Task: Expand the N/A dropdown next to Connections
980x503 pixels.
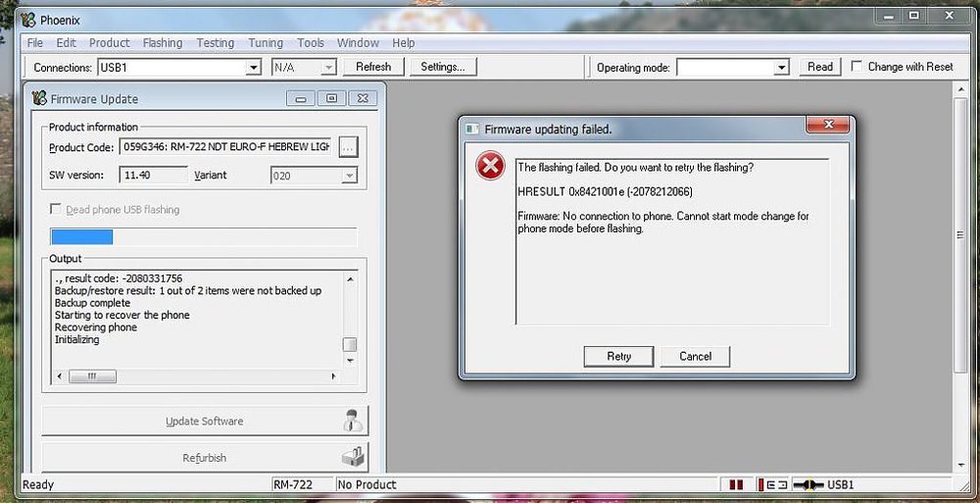Action: (328, 68)
